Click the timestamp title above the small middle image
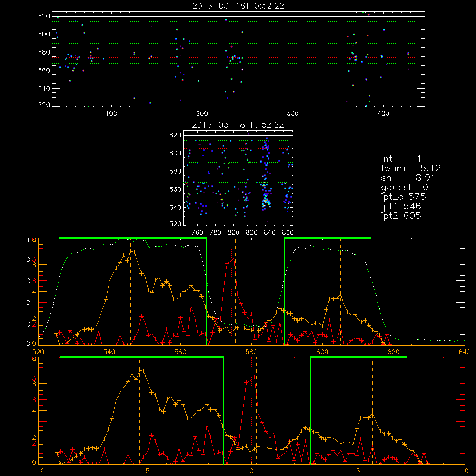Screen dimensions: 476x476 pyautogui.click(x=238, y=124)
